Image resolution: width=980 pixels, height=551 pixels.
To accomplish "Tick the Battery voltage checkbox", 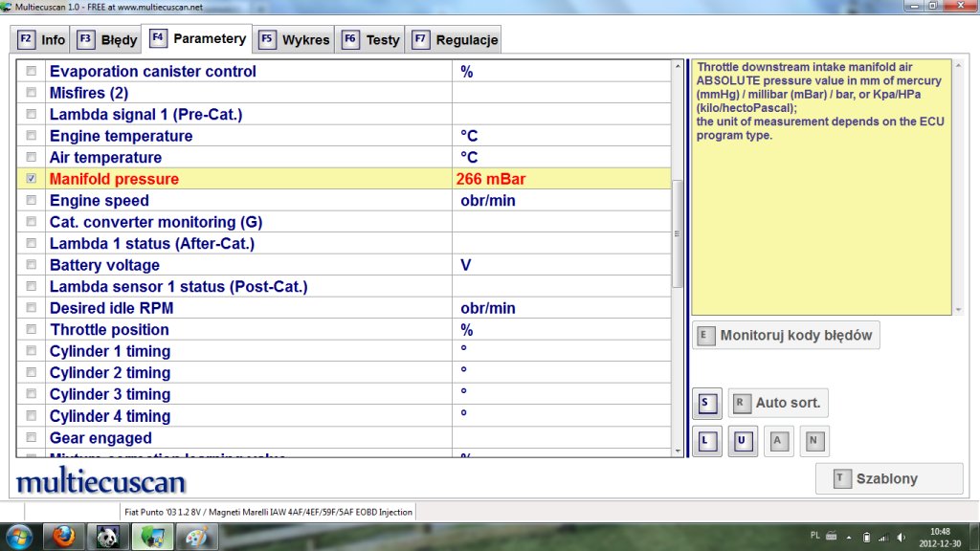I will click(32, 265).
